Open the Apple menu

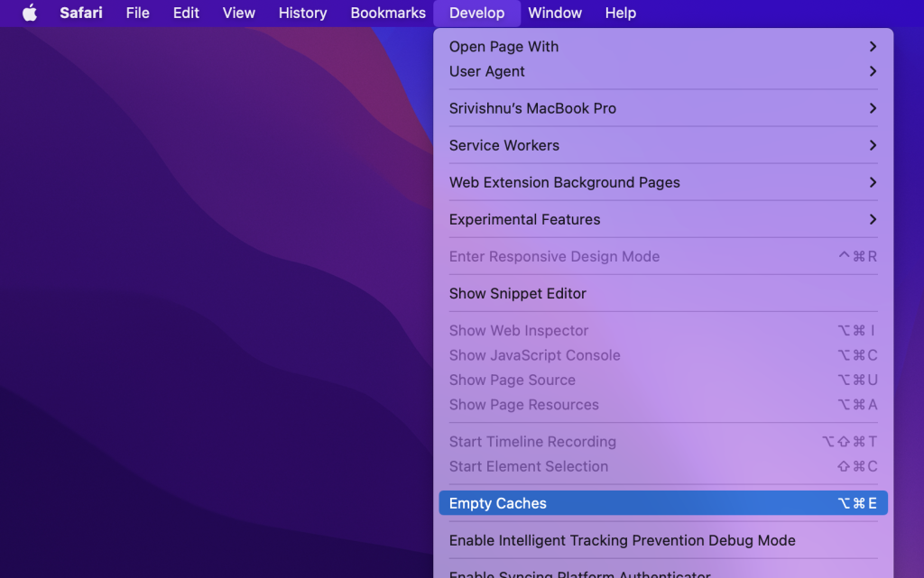point(30,13)
